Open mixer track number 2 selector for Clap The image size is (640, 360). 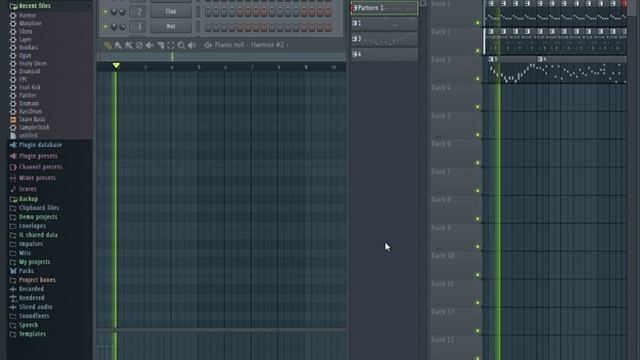[x=138, y=11]
